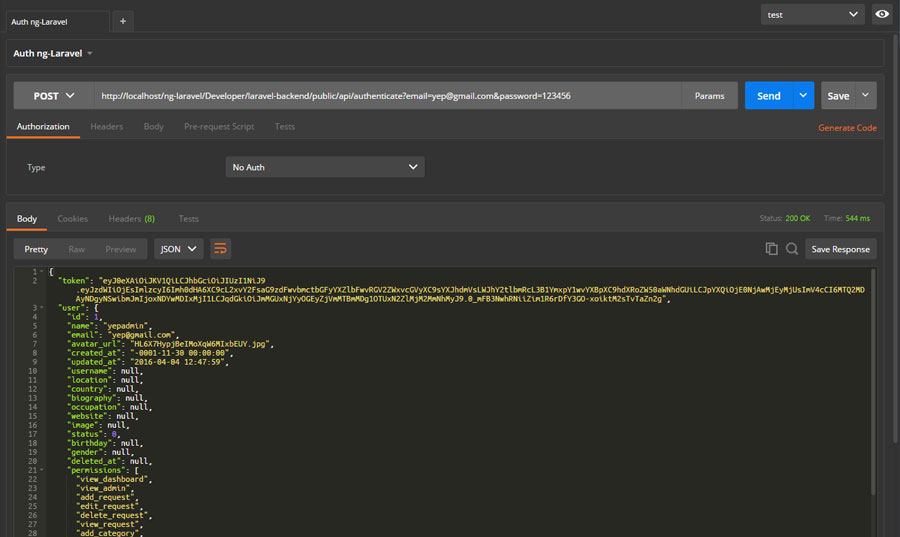Click "view_dashboard" permission entry
This screenshot has width=900, height=537.
pyautogui.click(x=114, y=479)
